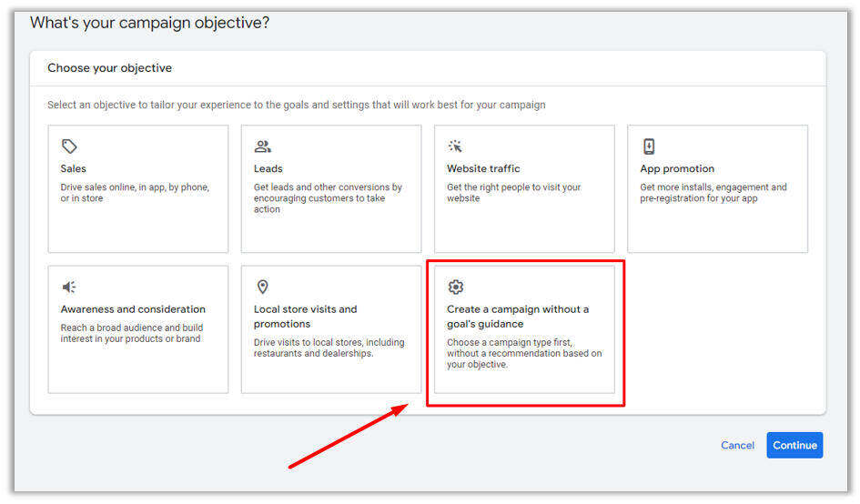The height and width of the screenshot is (504, 860).
Task: Choose the Website traffic title
Action: (483, 168)
